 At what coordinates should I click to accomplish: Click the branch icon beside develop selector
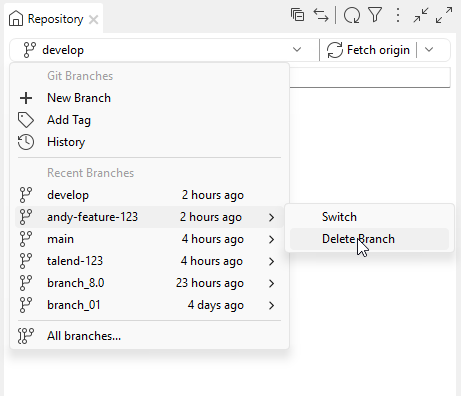coord(29,50)
